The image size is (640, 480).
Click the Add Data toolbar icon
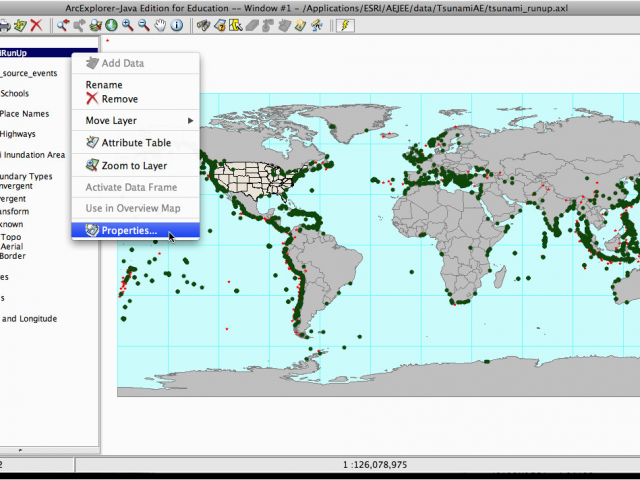point(20,25)
